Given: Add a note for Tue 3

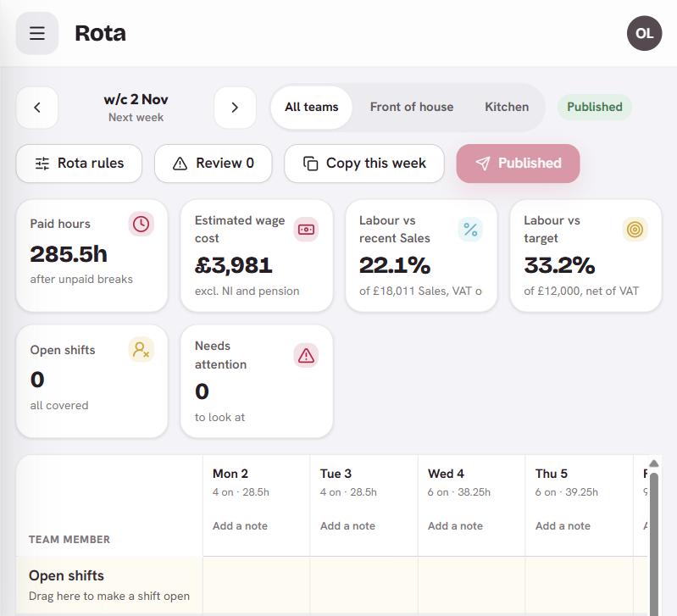Looking at the screenshot, I should [x=347, y=526].
